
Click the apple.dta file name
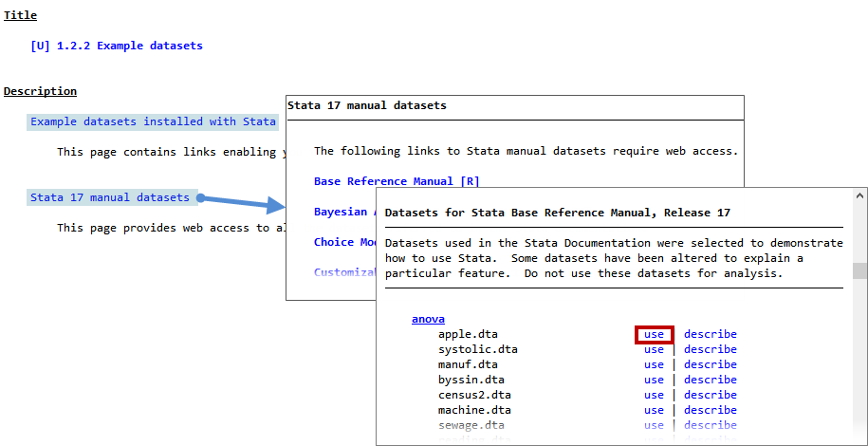(x=468, y=335)
